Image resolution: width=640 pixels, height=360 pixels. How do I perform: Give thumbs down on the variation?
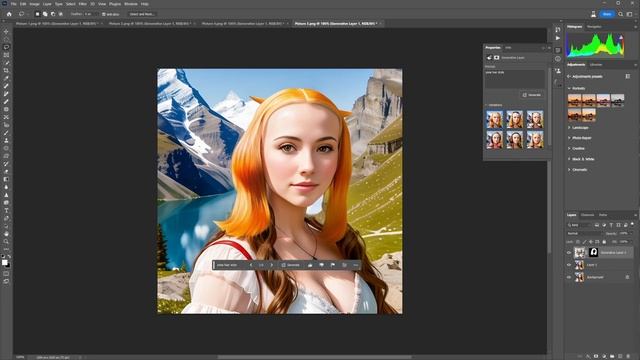322,265
